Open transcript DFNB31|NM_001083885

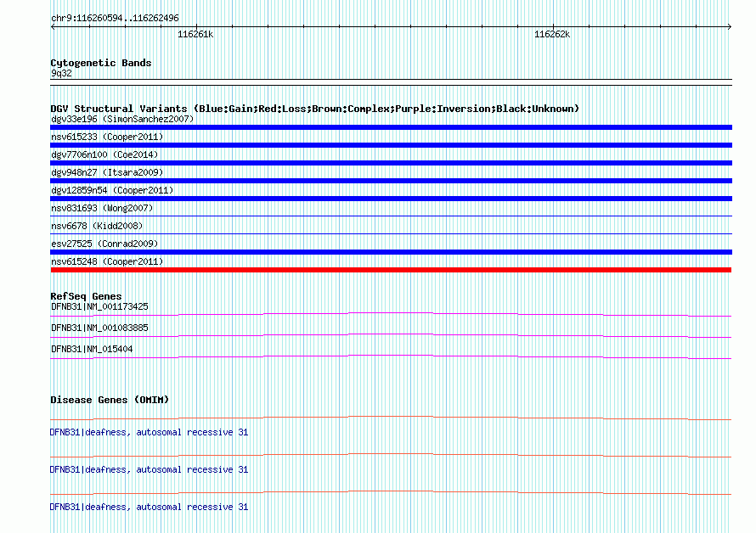pyautogui.click(x=99, y=328)
